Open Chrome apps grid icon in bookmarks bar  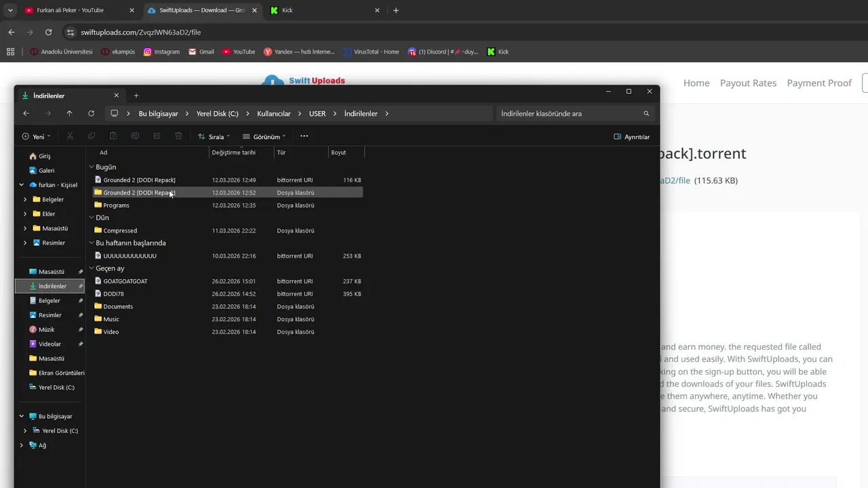10,52
